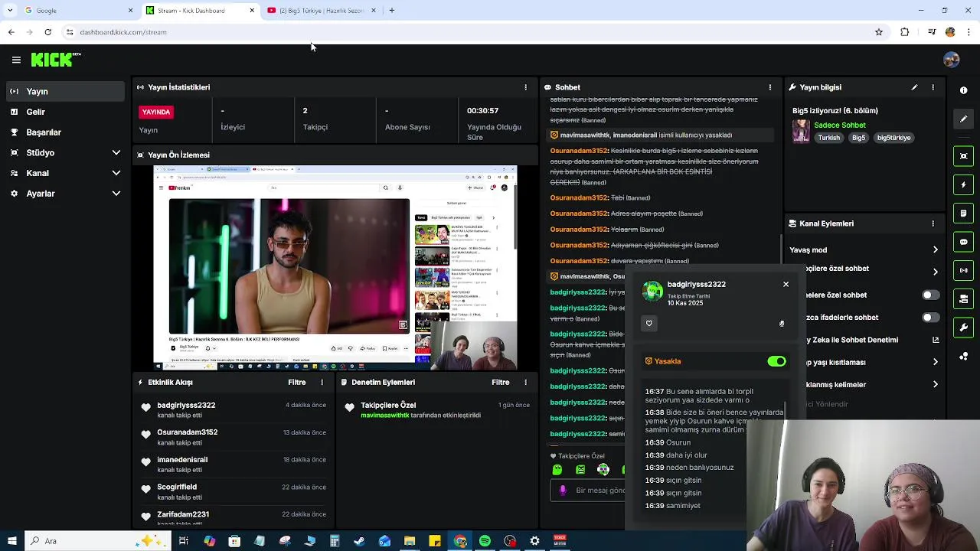Open Steam from the taskbar
The image size is (980, 551).
(359, 541)
